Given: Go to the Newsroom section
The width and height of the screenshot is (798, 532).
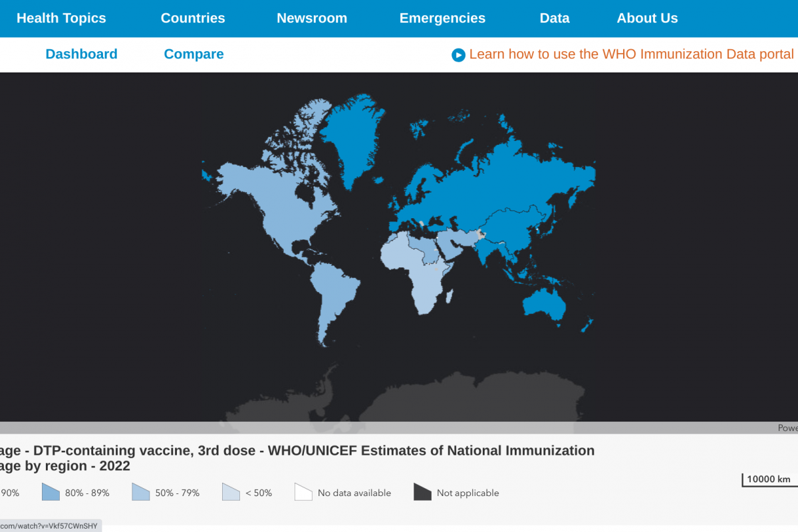Looking at the screenshot, I should tap(312, 19).
